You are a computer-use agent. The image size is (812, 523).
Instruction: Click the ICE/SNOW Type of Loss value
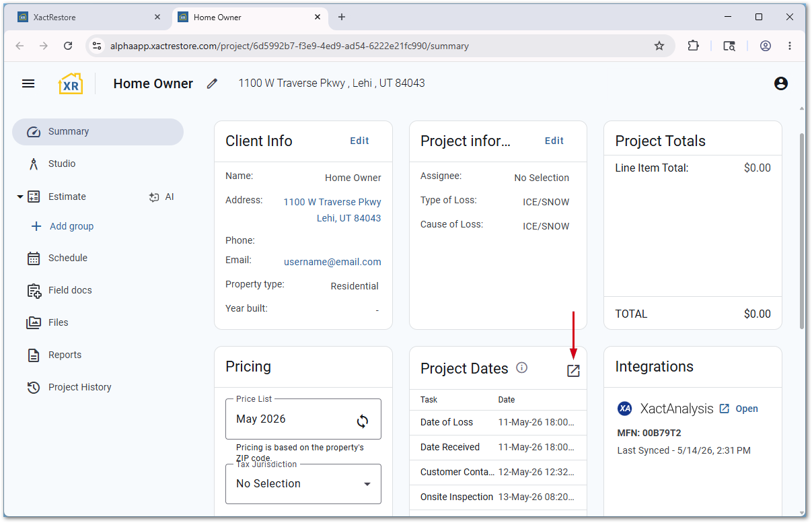(x=546, y=202)
